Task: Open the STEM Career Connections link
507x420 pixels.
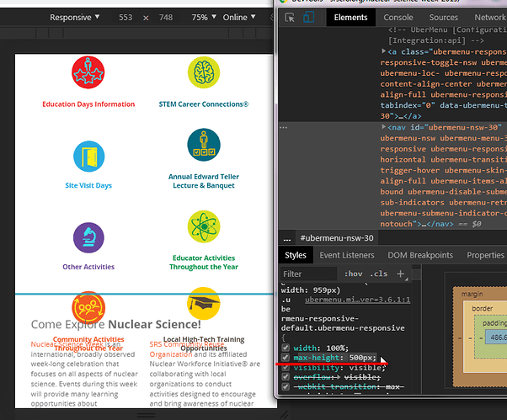Action: pyautogui.click(x=203, y=104)
